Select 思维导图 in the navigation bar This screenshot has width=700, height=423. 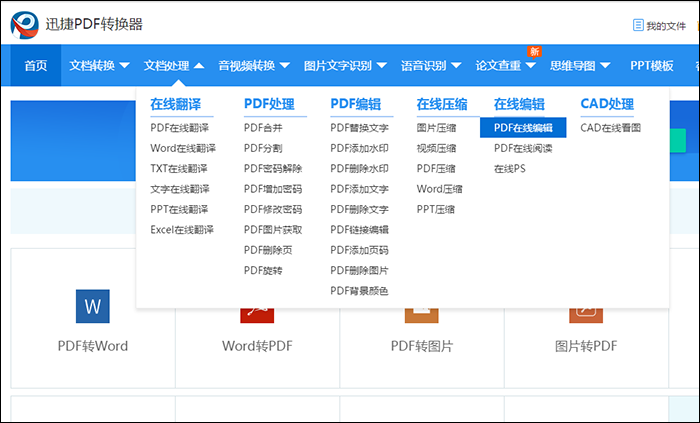tap(572, 66)
